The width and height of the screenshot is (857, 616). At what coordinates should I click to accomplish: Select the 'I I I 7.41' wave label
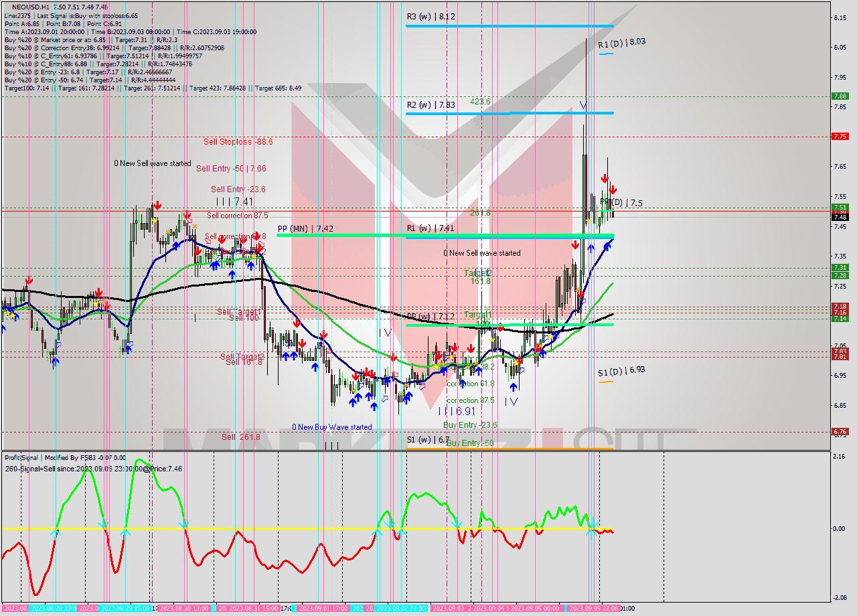[234, 201]
